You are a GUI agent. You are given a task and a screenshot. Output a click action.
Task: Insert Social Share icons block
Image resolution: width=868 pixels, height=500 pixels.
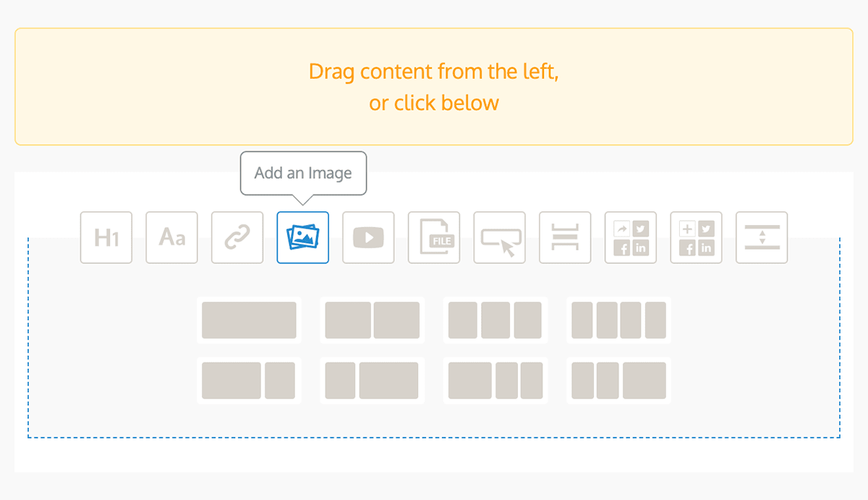coord(630,237)
